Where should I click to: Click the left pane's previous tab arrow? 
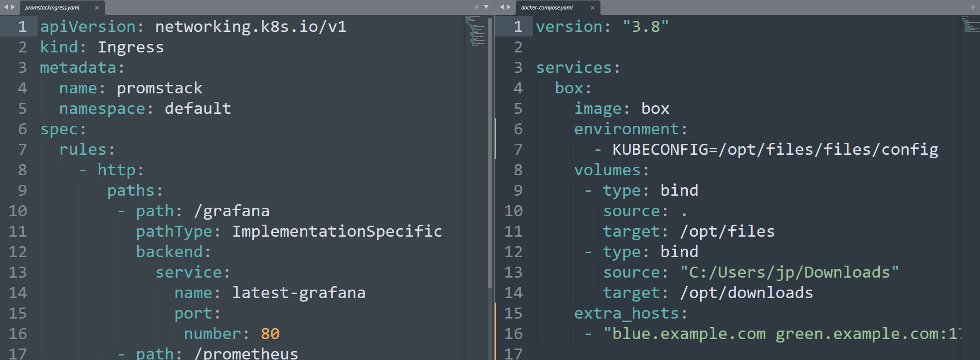tap(5, 7)
